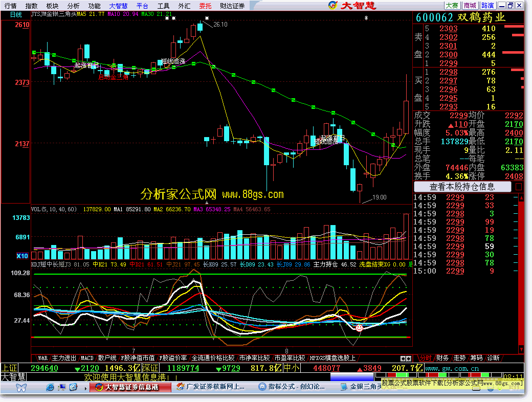
Task: Open 指标公式 - 创幻论 taskbar window
Action: [x=292, y=387]
